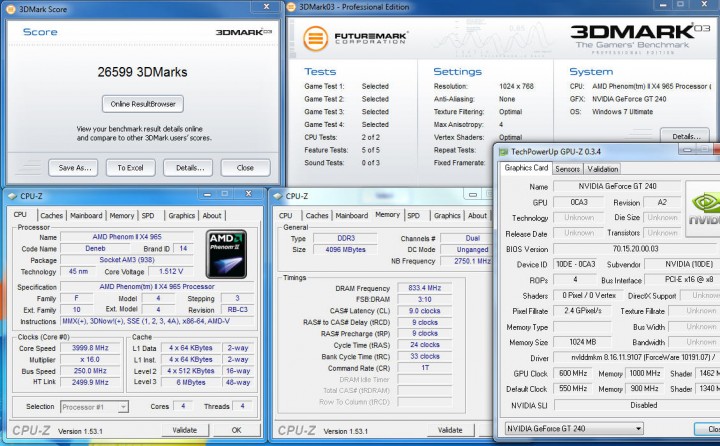This screenshot has width=720, height=446.
Task: Switch to Sensors tab in GPU-Z
Action: click(x=568, y=169)
